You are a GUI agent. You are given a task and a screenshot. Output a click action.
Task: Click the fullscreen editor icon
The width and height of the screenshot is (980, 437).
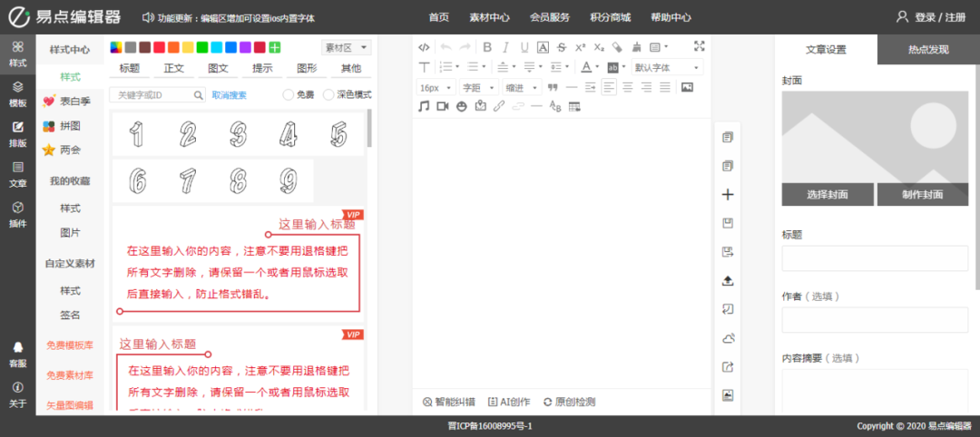click(699, 47)
